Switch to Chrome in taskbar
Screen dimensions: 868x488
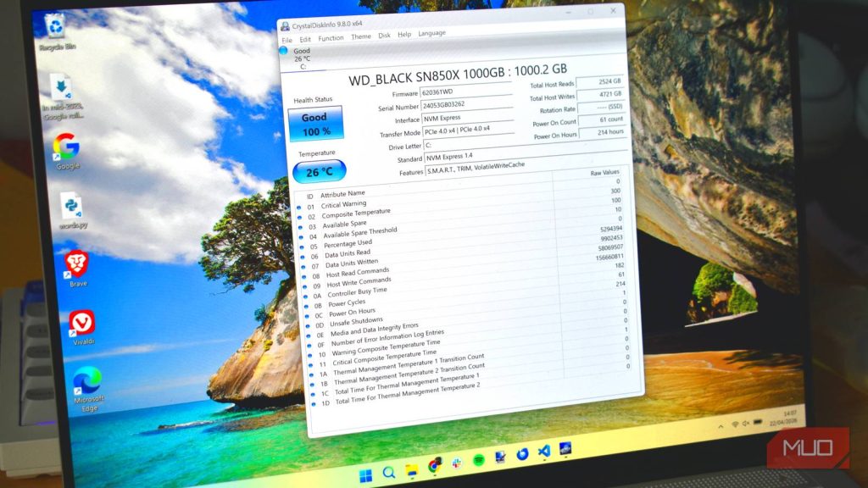point(435,466)
